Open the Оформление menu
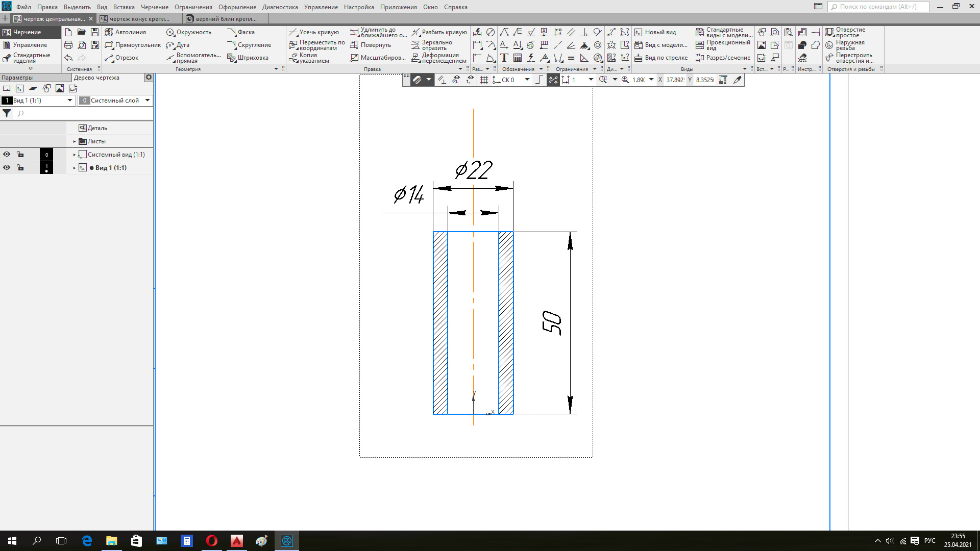The width and height of the screenshot is (980, 551). click(x=237, y=7)
